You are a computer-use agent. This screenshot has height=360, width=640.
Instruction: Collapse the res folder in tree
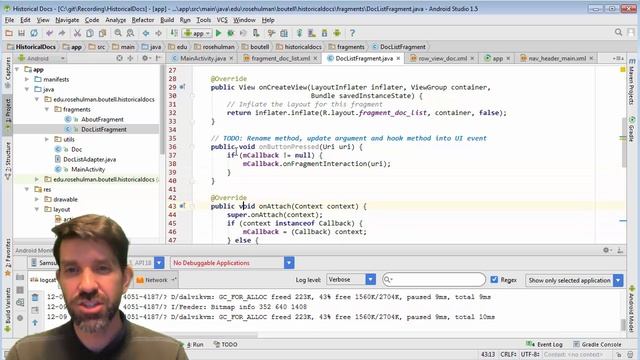click(x=27, y=189)
